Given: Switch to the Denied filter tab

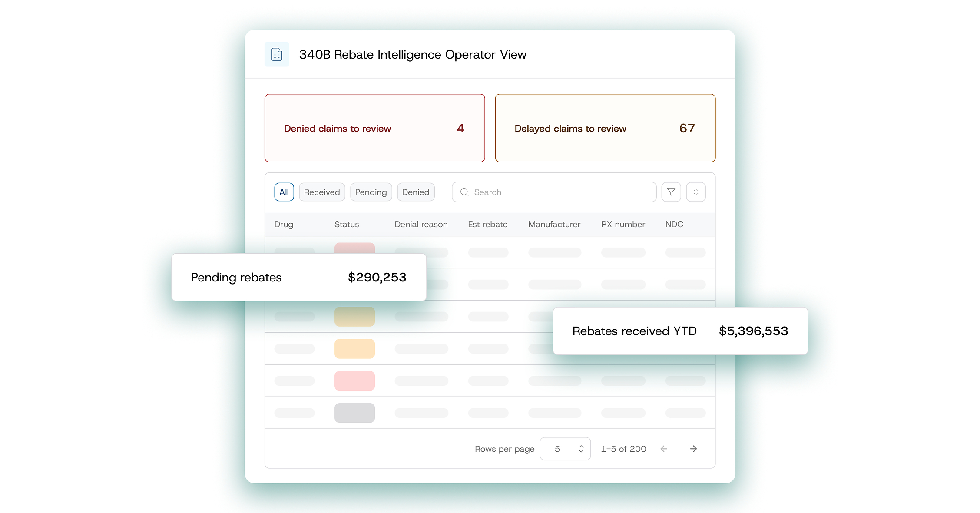Looking at the screenshot, I should pyautogui.click(x=416, y=192).
